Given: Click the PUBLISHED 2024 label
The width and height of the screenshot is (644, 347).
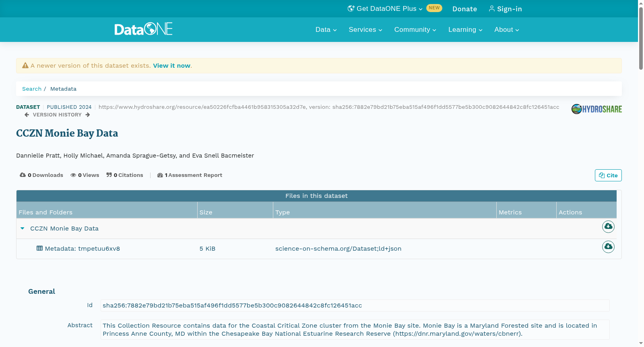Looking at the screenshot, I should [69, 107].
